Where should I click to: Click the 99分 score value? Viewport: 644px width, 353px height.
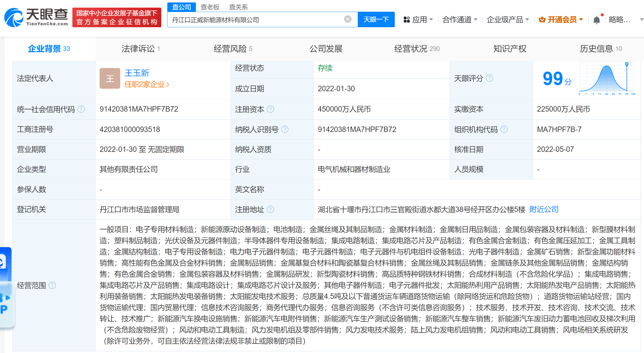pos(557,79)
